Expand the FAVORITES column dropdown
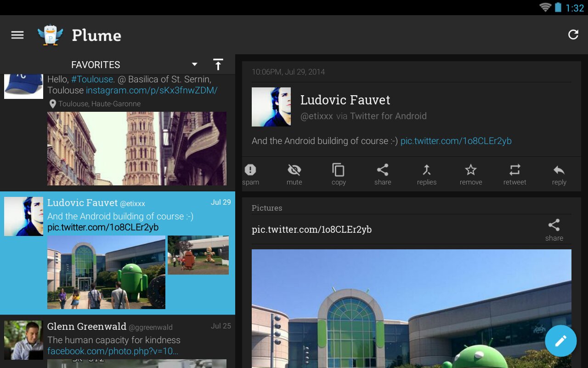Screen dimensions: 588x368 194,64
